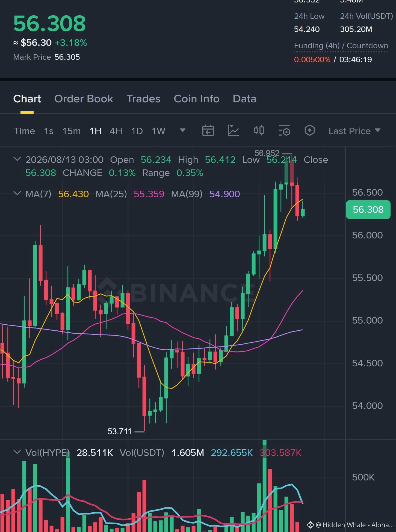396x532 pixels.
Task: Select the 1H interval
Action: [x=96, y=131]
